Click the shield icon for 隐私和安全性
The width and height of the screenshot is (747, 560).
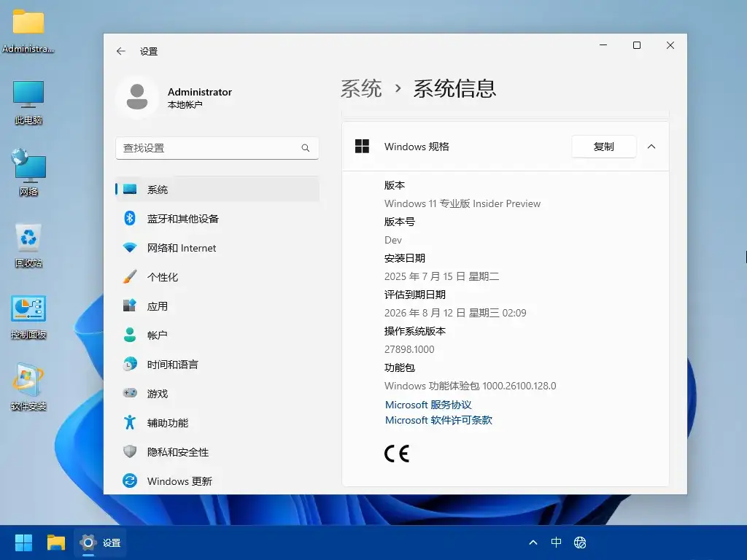click(x=130, y=451)
